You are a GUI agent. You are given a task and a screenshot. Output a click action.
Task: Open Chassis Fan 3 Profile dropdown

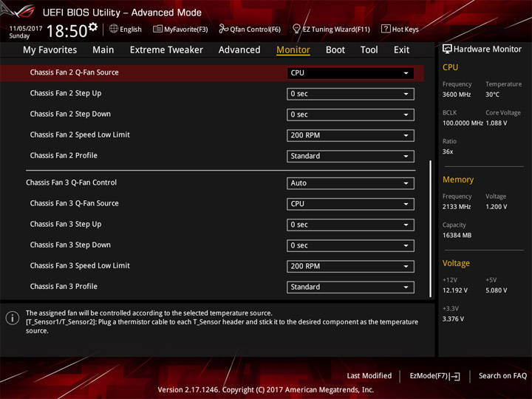click(350, 287)
